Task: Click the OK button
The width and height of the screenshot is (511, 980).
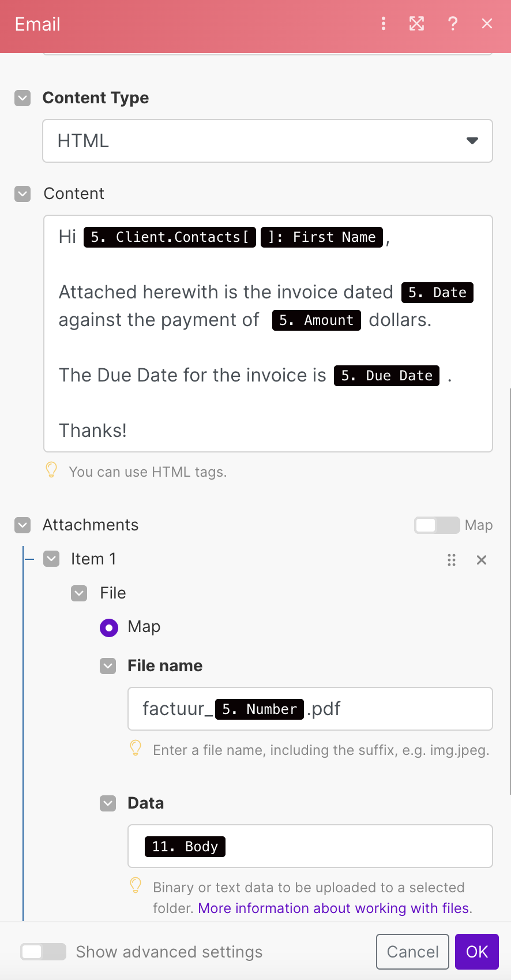Action: (x=477, y=952)
